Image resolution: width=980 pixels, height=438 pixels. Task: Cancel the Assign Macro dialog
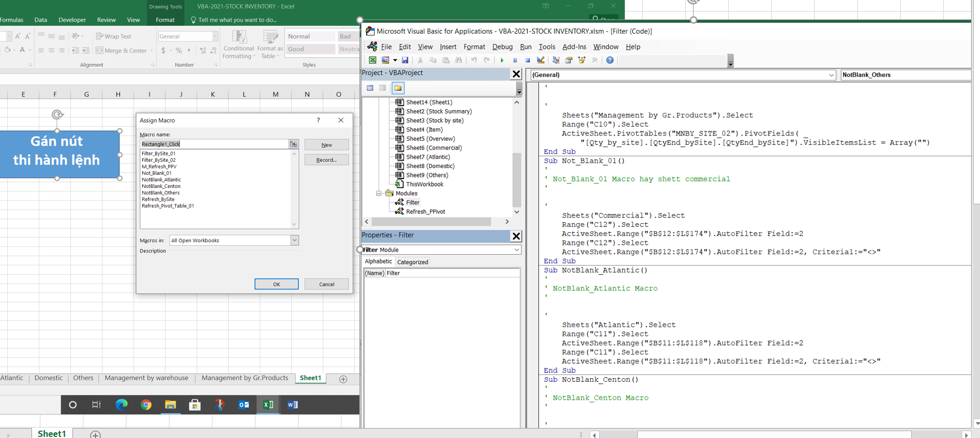tap(326, 284)
